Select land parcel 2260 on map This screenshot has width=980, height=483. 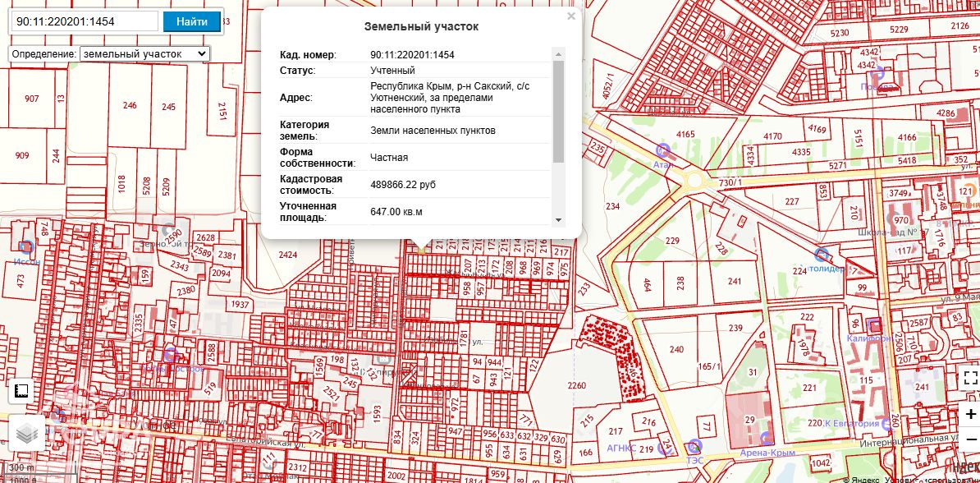[577, 387]
